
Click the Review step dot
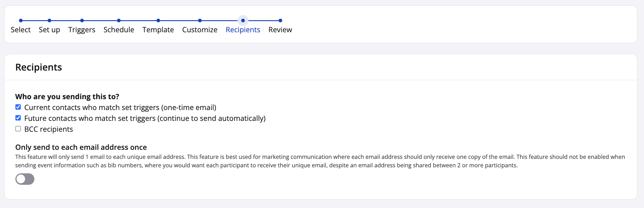point(280,20)
